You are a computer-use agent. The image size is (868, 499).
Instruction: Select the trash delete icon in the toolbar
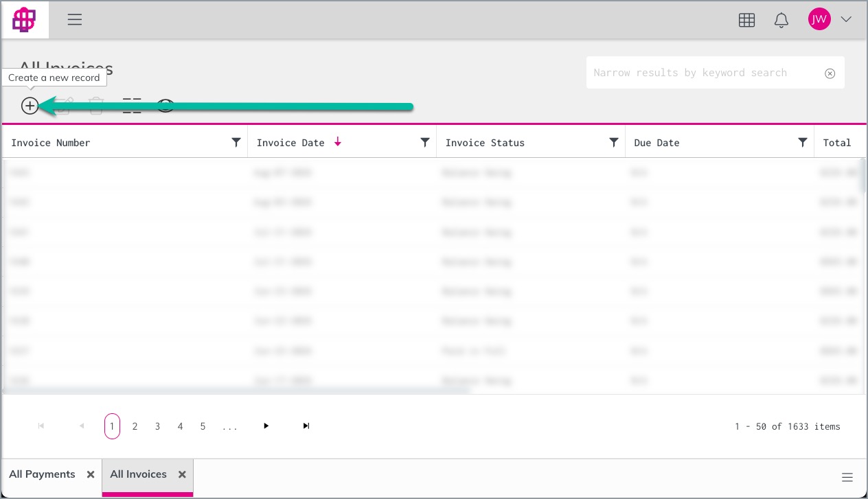[x=96, y=106]
